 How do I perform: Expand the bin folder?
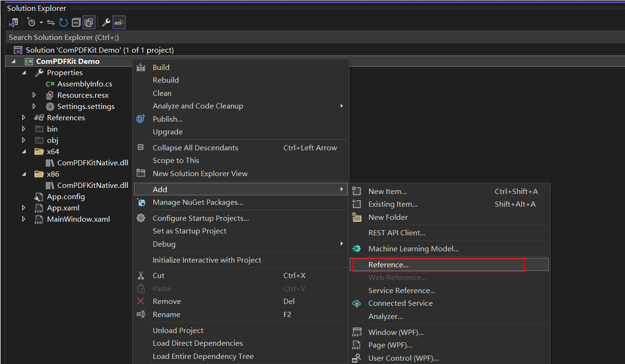click(x=24, y=129)
